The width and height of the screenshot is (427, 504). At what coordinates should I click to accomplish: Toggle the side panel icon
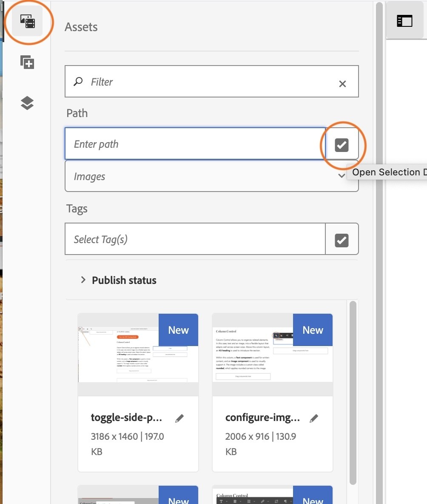[x=404, y=21]
